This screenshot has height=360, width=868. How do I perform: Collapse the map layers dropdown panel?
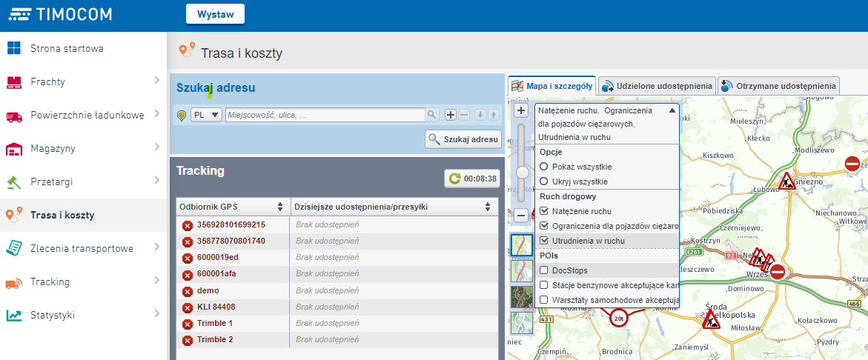(x=672, y=110)
